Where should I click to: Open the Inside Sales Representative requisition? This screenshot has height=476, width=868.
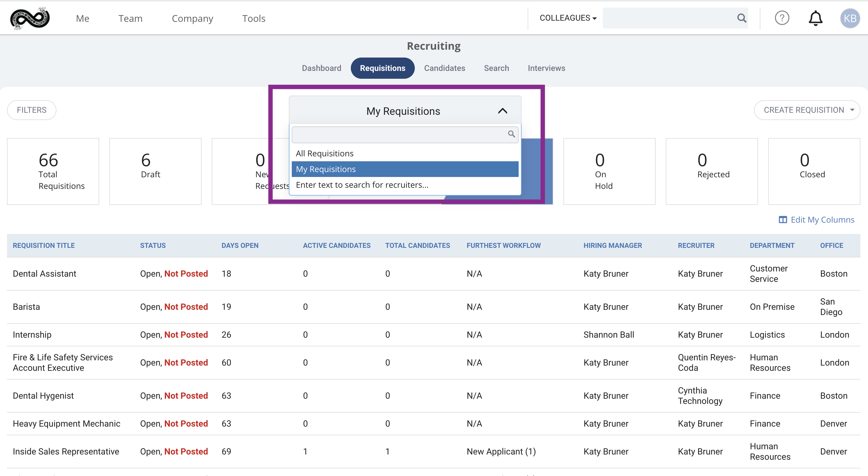click(66, 452)
